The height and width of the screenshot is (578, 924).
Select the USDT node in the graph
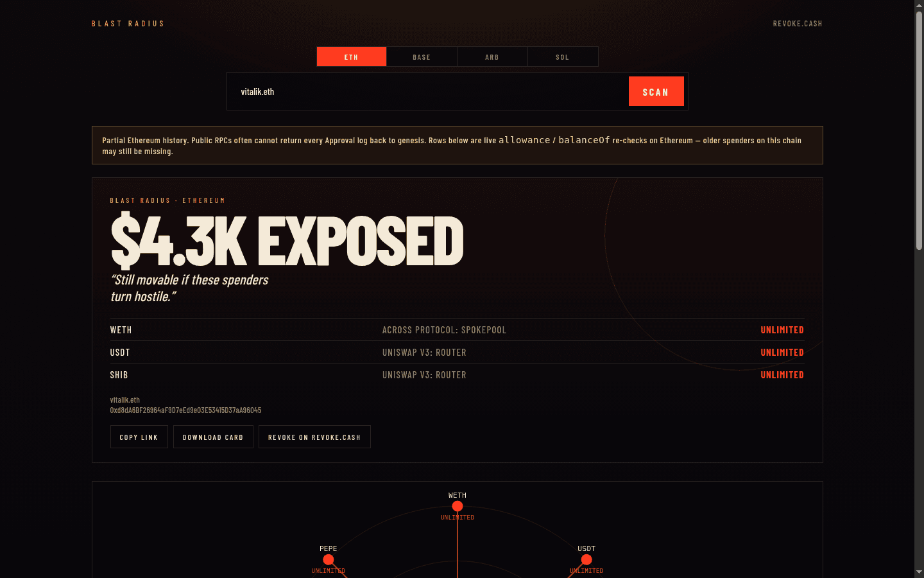coord(586,559)
